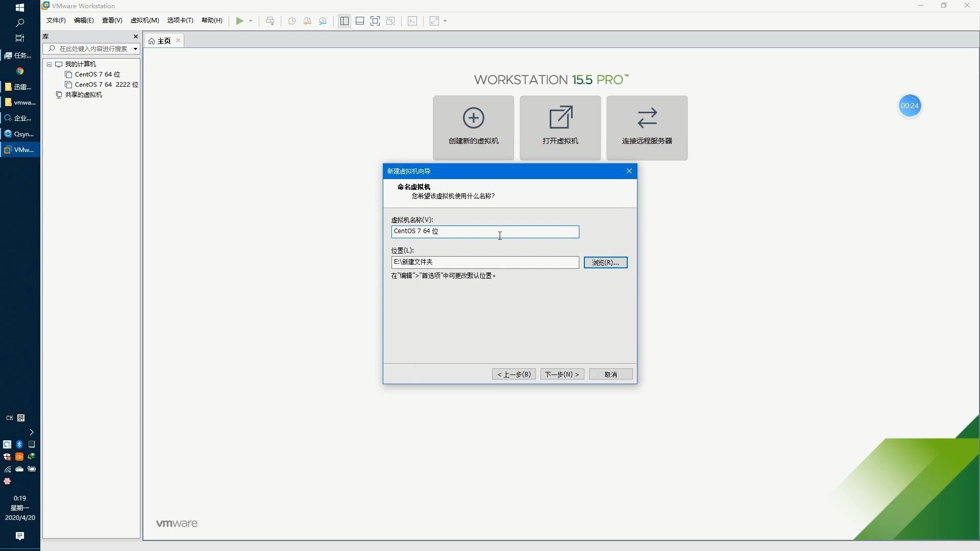Open Google Chrome from the taskbar
Image resolution: width=980 pixels, height=551 pixels.
coord(20,71)
